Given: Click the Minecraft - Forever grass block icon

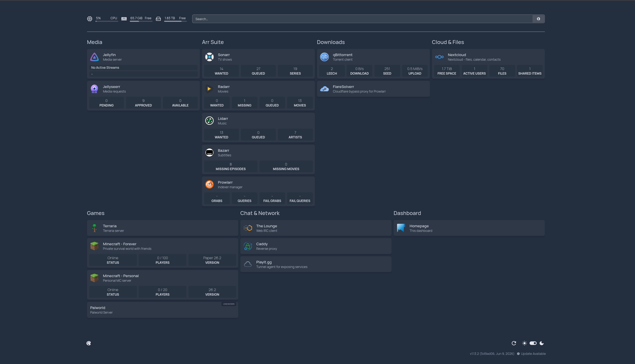Looking at the screenshot, I should (94, 246).
